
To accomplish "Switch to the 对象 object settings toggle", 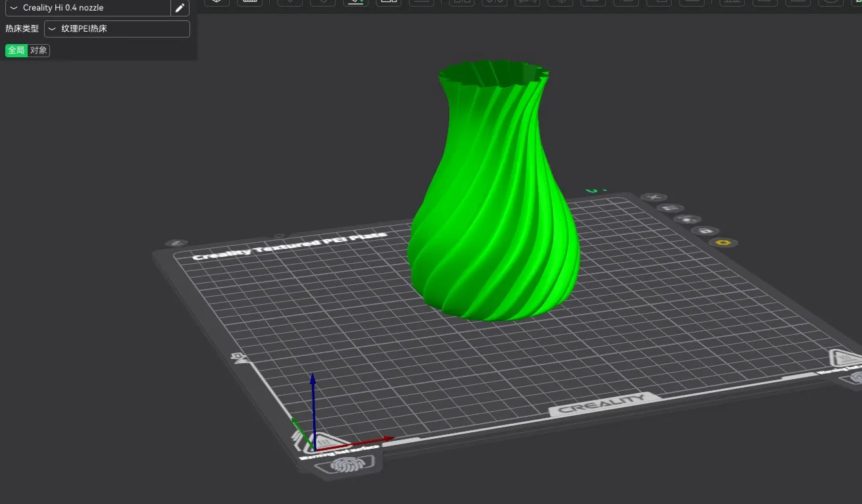I will (x=39, y=51).
